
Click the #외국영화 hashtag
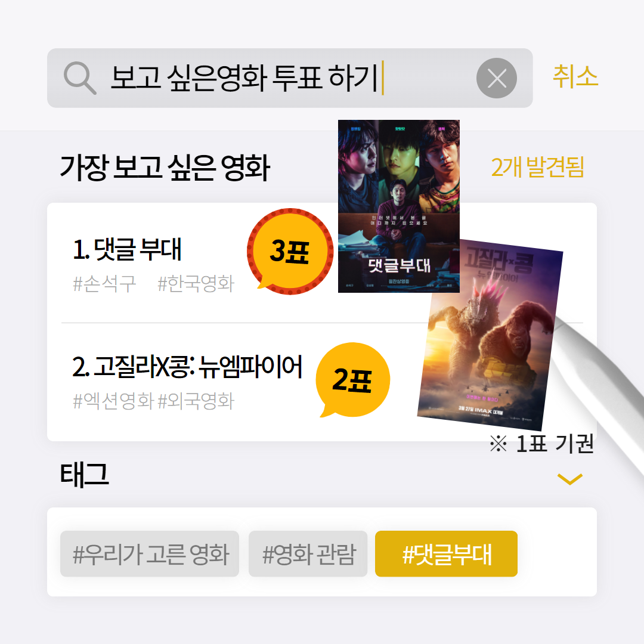[x=196, y=401]
